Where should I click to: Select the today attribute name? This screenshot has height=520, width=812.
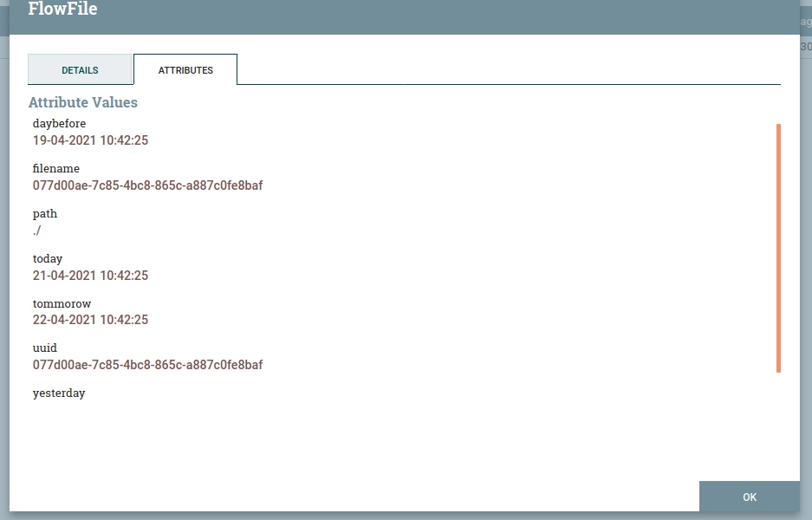(x=48, y=259)
